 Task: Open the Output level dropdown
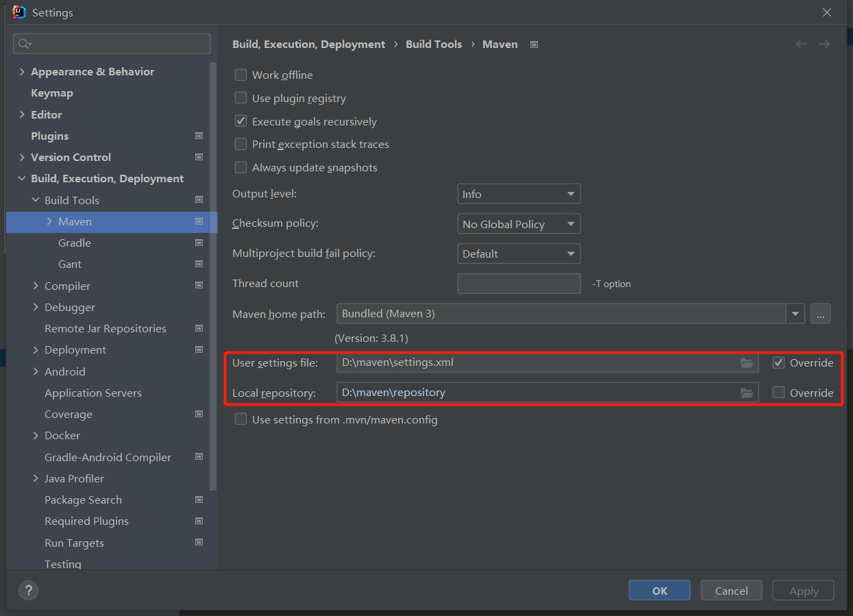pos(519,194)
